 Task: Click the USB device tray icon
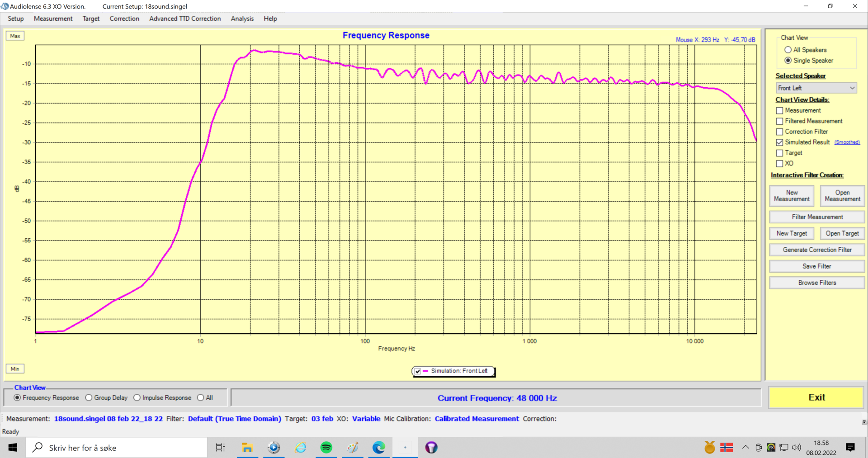point(759,448)
